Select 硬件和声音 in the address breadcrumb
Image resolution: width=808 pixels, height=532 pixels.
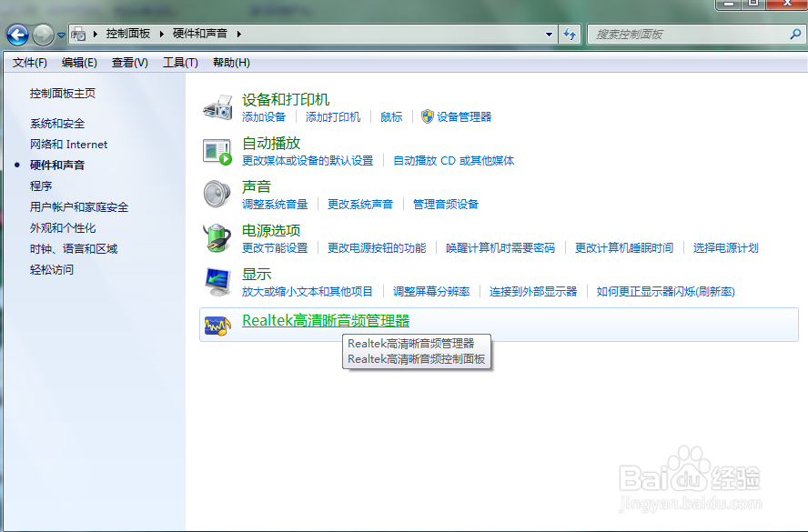click(200, 34)
